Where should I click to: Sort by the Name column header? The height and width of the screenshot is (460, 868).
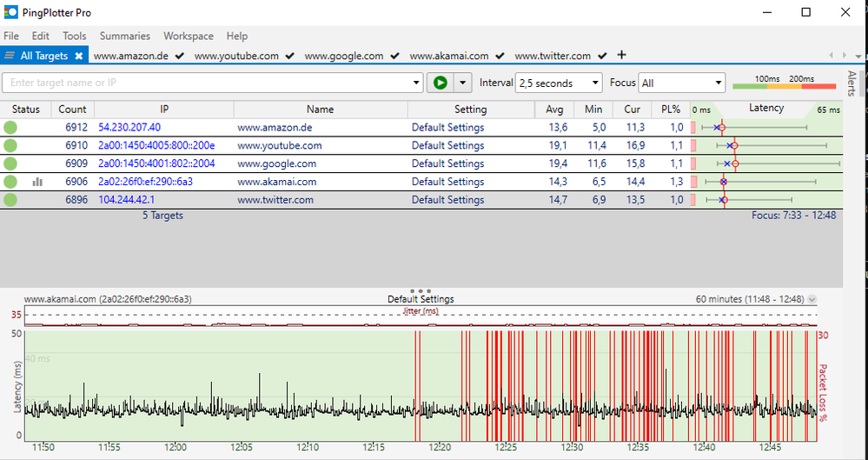(x=321, y=110)
